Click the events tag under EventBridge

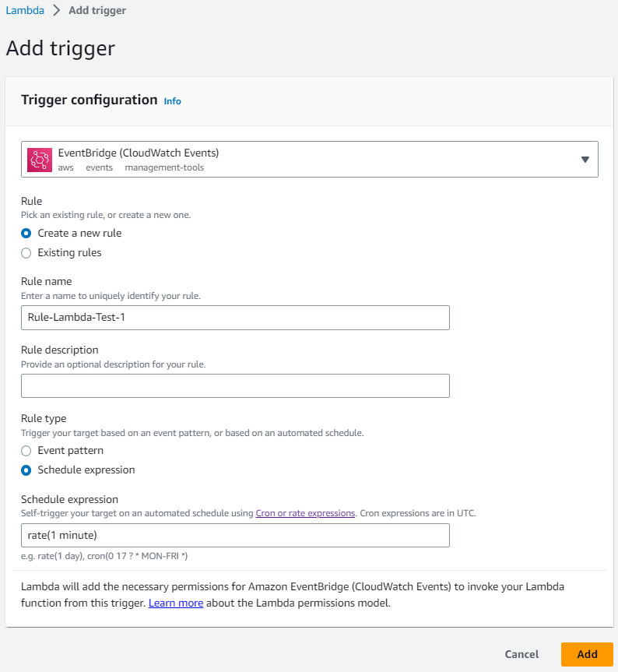[x=99, y=167]
